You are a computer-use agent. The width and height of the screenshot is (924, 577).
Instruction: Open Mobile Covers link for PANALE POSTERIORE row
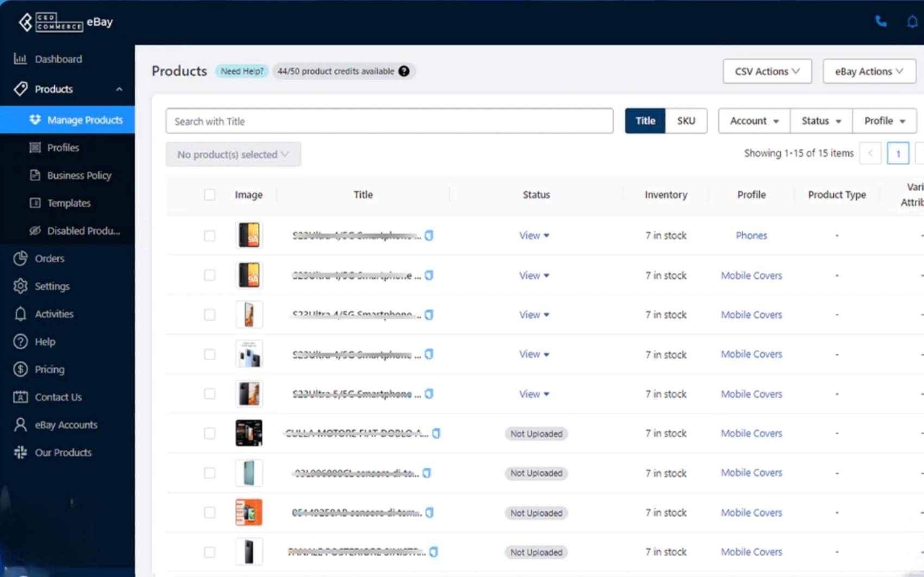point(751,551)
